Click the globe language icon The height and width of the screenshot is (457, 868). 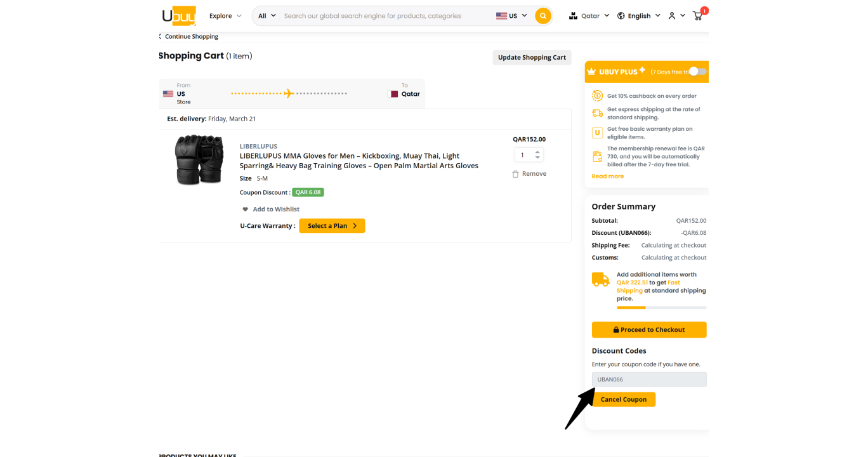(621, 16)
